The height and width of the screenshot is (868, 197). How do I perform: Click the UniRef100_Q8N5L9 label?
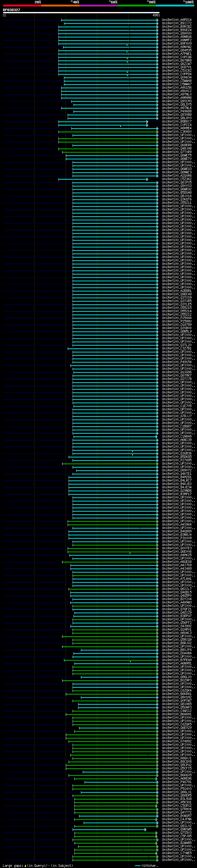tap(176, 332)
